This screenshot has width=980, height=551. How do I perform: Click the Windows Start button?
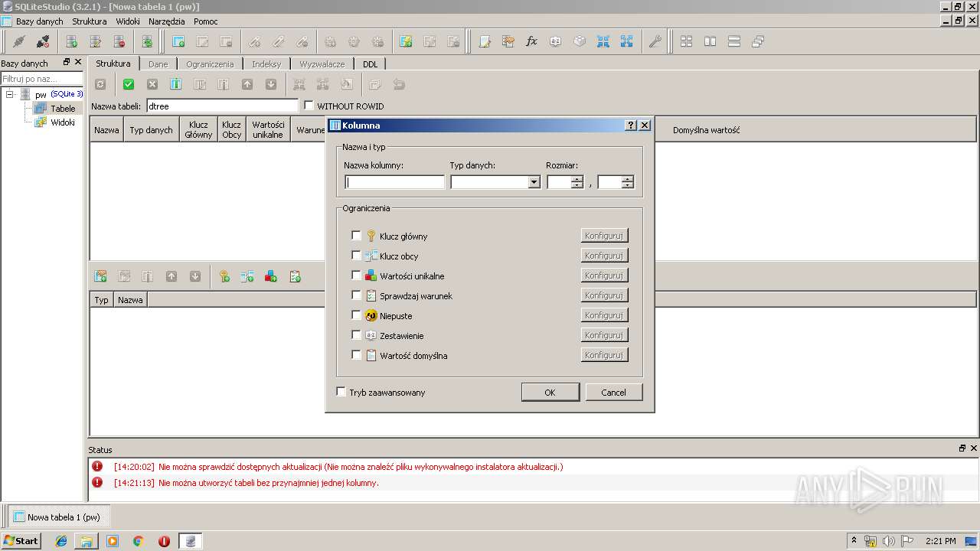pyautogui.click(x=21, y=540)
